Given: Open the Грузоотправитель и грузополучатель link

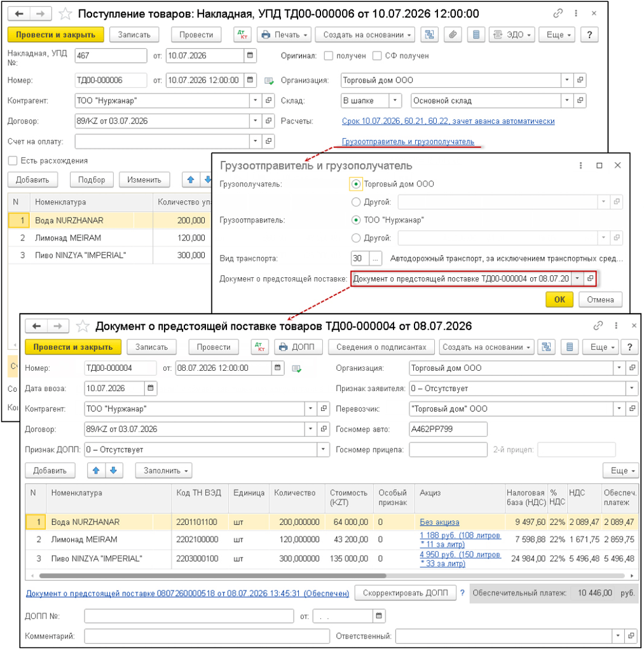Looking at the screenshot, I should [408, 142].
